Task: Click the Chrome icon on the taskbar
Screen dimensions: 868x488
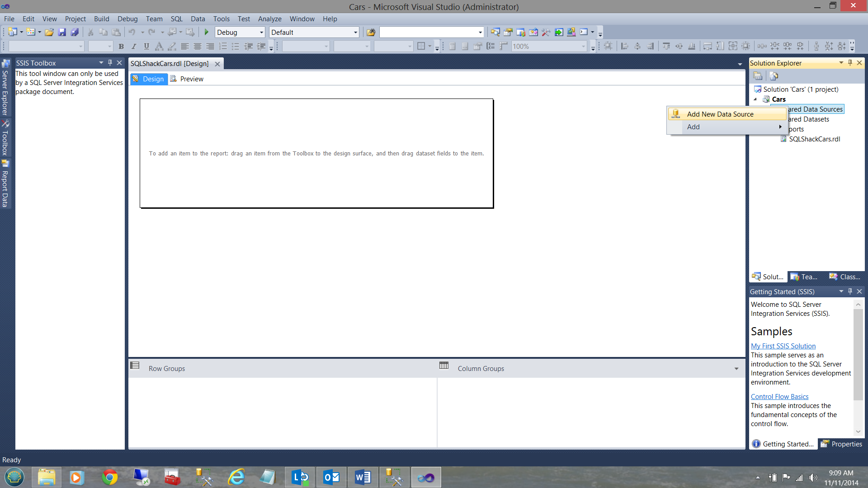Action: (109, 477)
